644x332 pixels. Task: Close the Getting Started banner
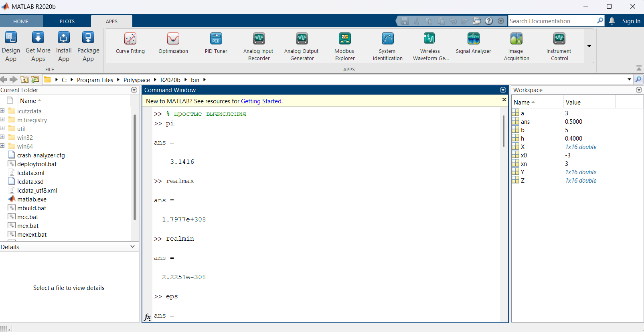click(504, 100)
